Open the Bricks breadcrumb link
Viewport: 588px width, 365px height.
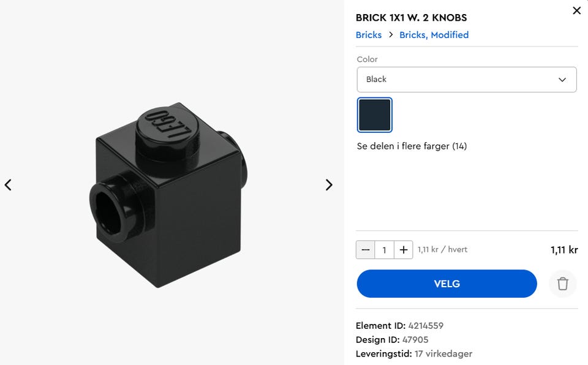369,35
